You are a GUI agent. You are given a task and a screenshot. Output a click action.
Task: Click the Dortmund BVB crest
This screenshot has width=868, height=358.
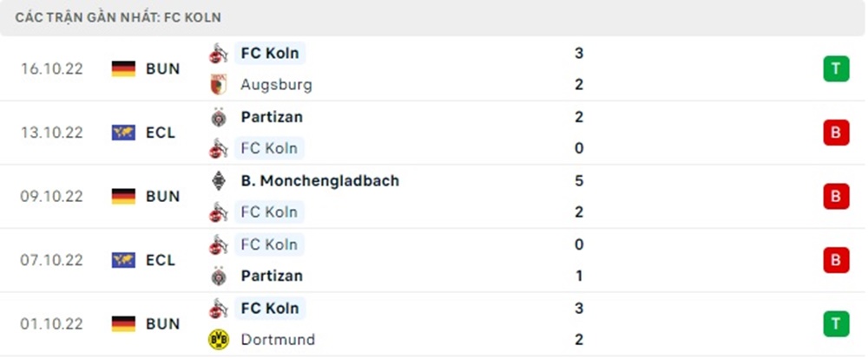(219, 339)
